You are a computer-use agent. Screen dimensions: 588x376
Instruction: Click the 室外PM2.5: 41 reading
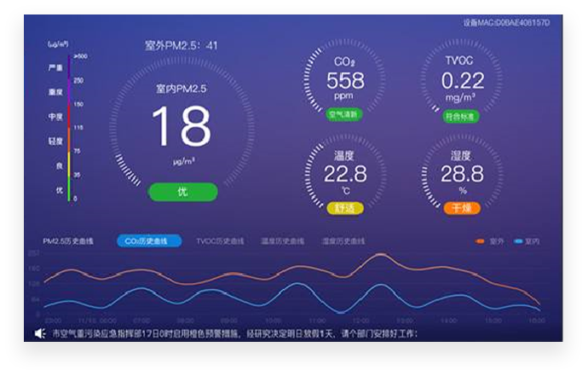tap(180, 44)
